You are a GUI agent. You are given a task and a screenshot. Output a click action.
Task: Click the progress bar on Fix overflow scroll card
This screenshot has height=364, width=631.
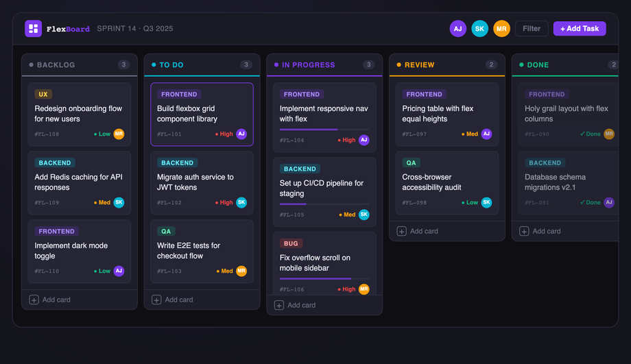[324, 278]
